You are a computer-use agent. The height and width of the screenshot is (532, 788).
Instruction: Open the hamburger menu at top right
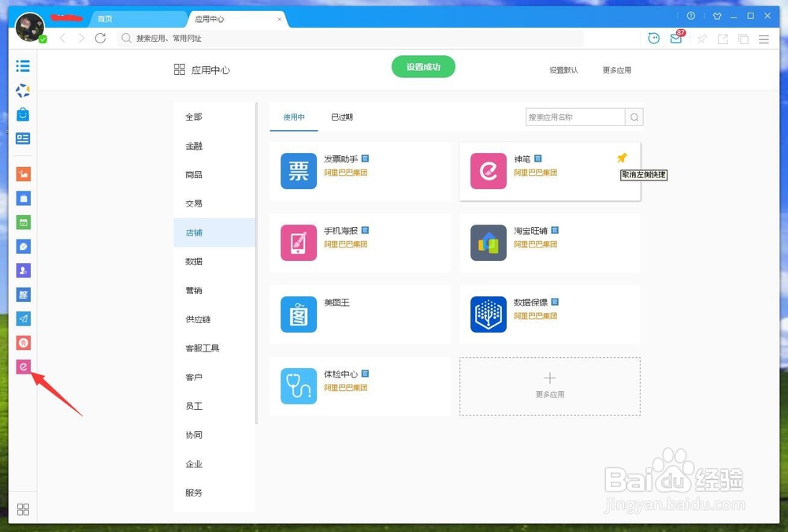(x=764, y=39)
